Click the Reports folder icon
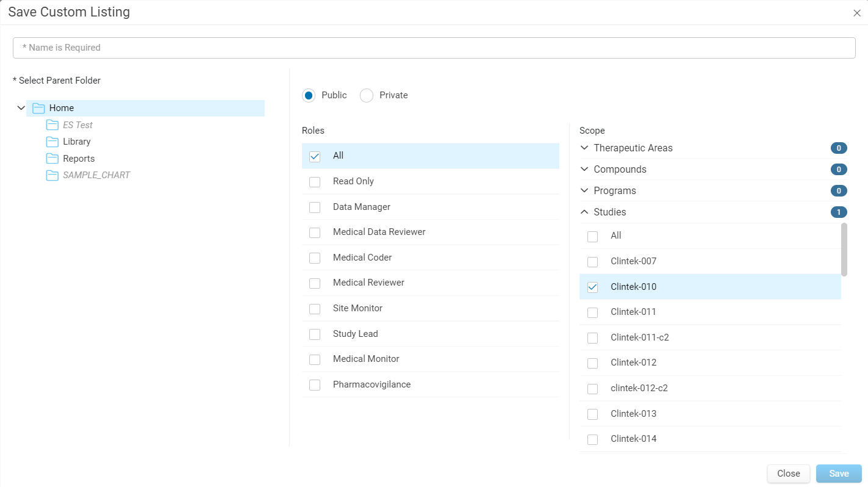 [52, 159]
